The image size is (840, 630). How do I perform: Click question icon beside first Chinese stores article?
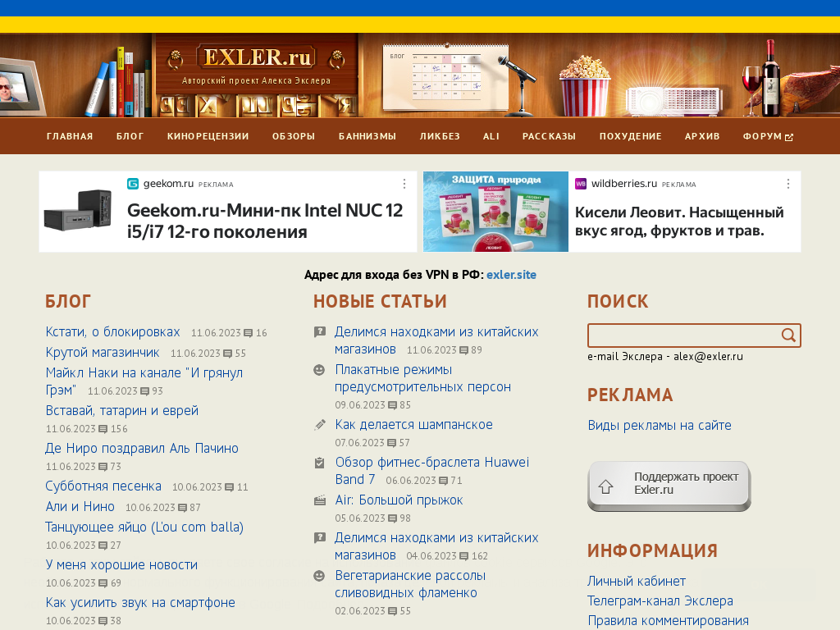(320, 332)
